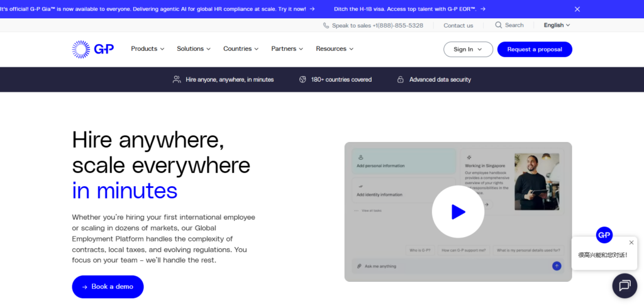
Task: Click View all tasks in demo
Action: (372, 211)
